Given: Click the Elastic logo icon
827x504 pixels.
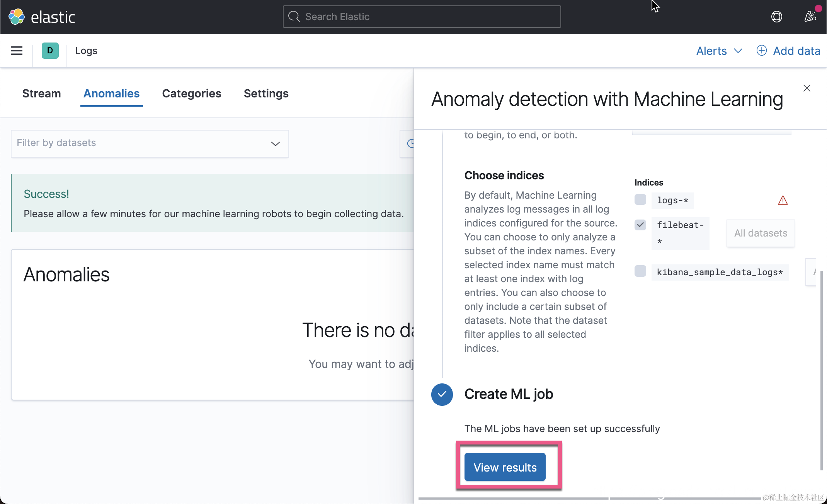Looking at the screenshot, I should (17, 17).
